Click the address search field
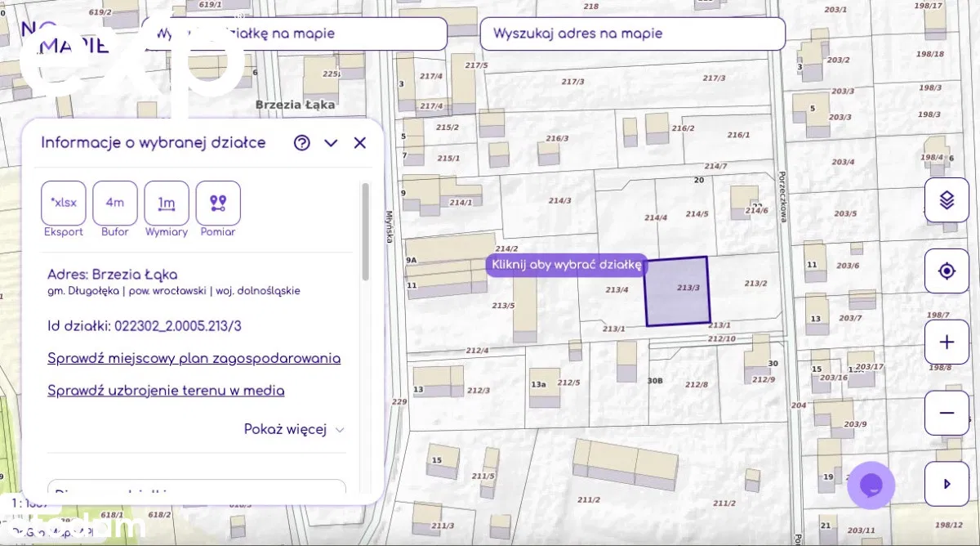Screen dimensions: 980x546 [x=633, y=34]
